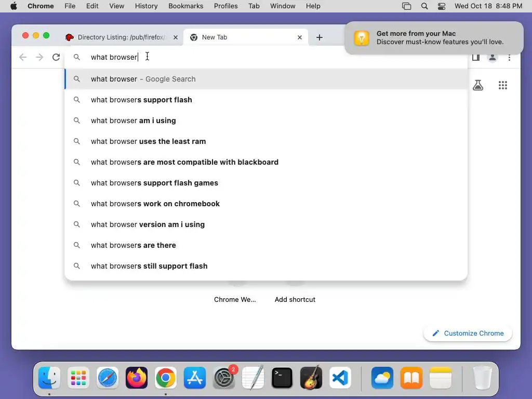Open the 'Get more from your Mac' notification
This screenshot has height=399, width=532.
(x=434, y=37)
